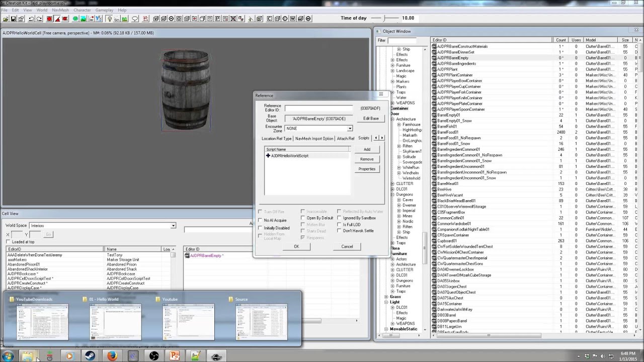Open the NavMesh menu

60,10
